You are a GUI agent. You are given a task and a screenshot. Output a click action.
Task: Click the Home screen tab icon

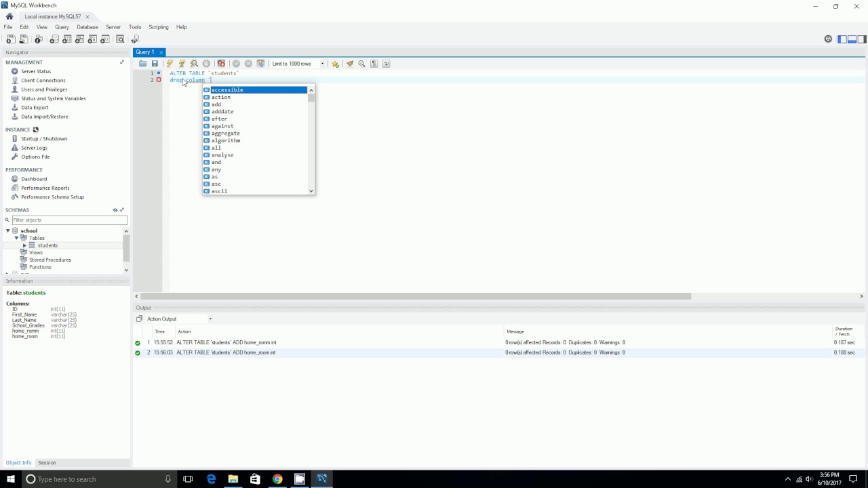click(x=9, y=16)
